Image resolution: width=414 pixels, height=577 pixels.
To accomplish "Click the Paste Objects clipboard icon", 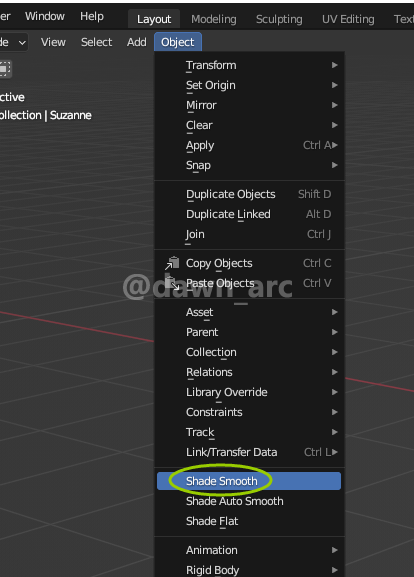I will tap(172, 283).
